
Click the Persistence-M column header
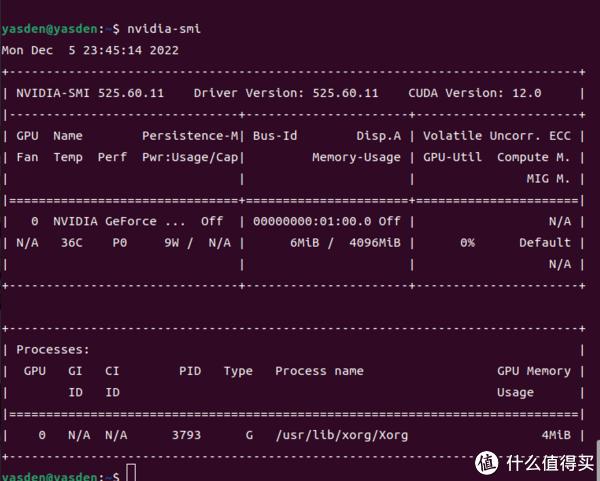point(190,136)
